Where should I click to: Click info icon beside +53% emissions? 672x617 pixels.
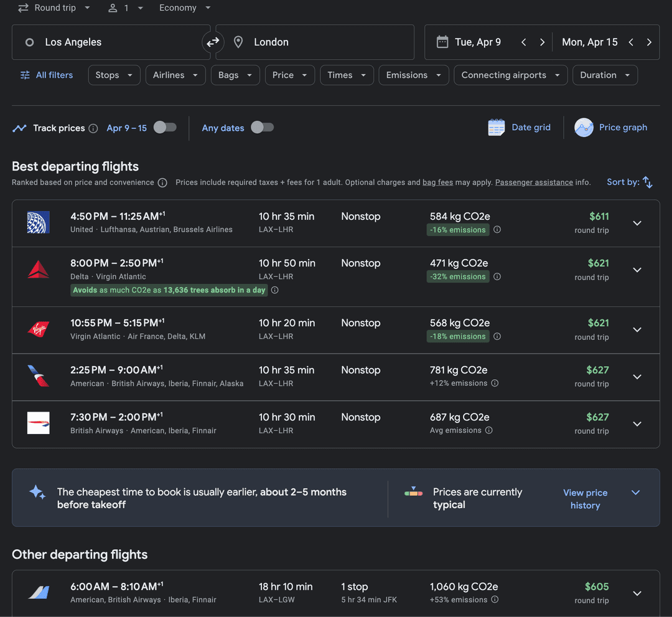tap(495, 600)
